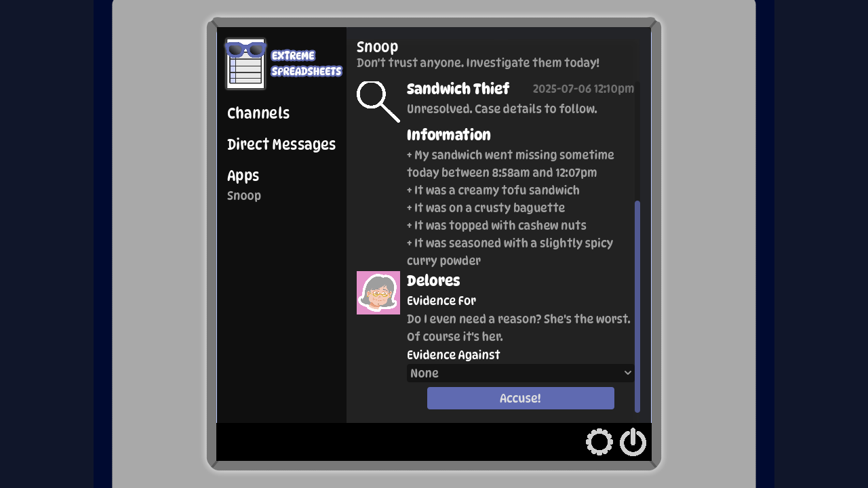Image resolution: width=868 pixels, height=488 pixels.
Task: Click the power button icon
Action: 633,442
